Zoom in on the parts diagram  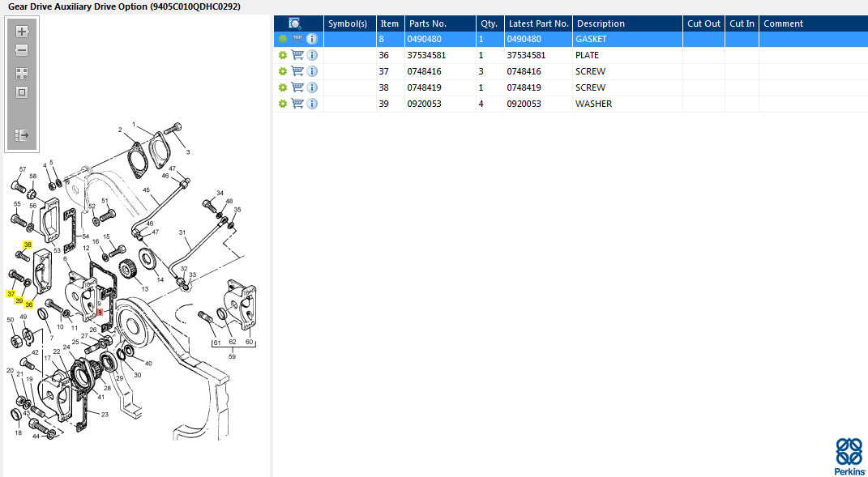pyautogui.click(x=22, y=32)
